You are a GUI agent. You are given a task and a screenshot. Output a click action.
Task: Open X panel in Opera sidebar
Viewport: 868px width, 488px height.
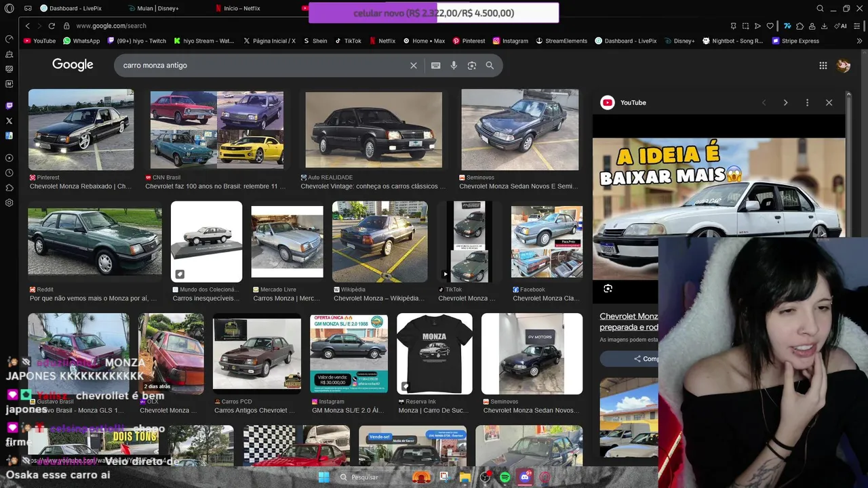(x=9, y=121)
